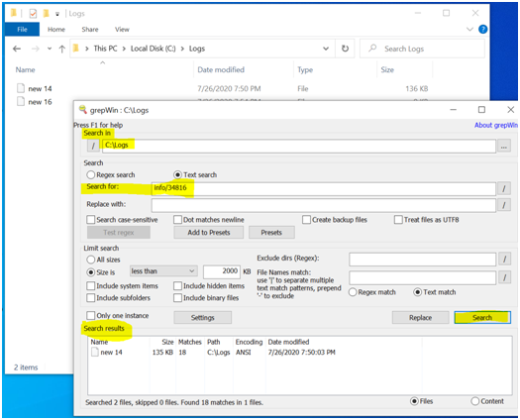Refresh the Logs folder view
This screenshot has width=520, height=420.
(x=345, y=49)
